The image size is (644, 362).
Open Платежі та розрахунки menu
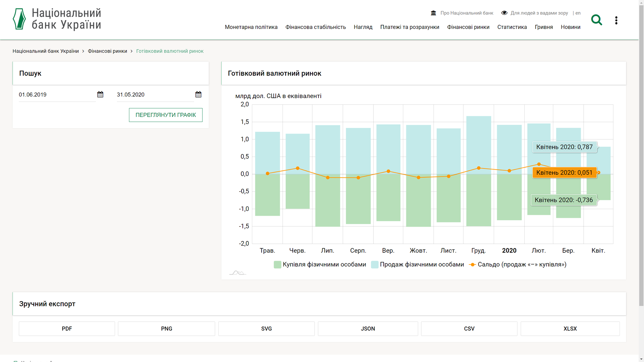409,27
